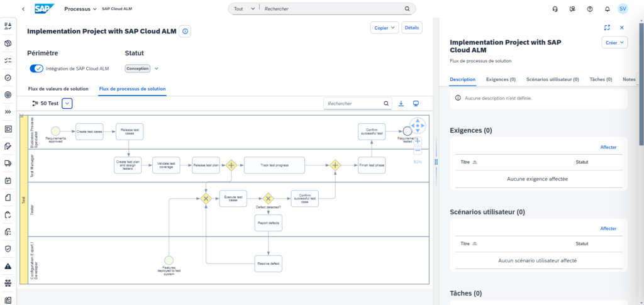Select the Report defects task box

coord(268,223)
